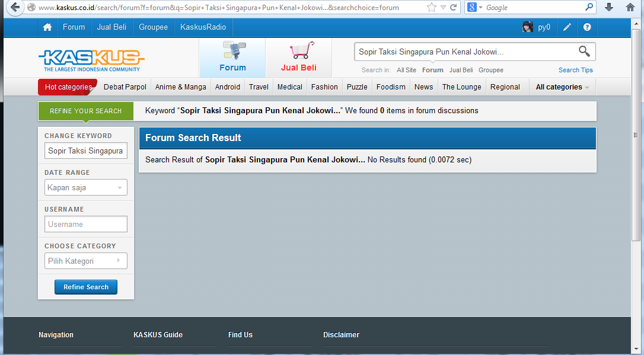This screenshot has width=644, height=355.
Task: Open Android category
Action: click(228, 87)
